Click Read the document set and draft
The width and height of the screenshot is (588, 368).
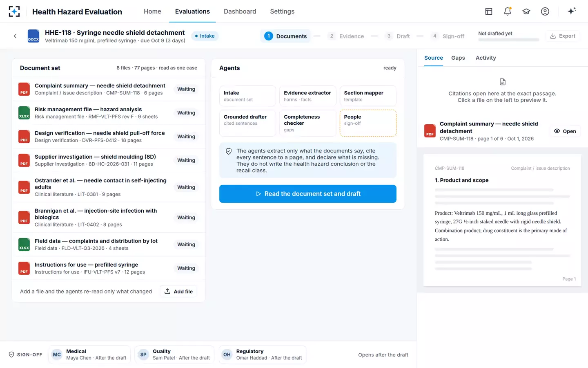pos(308,194)
